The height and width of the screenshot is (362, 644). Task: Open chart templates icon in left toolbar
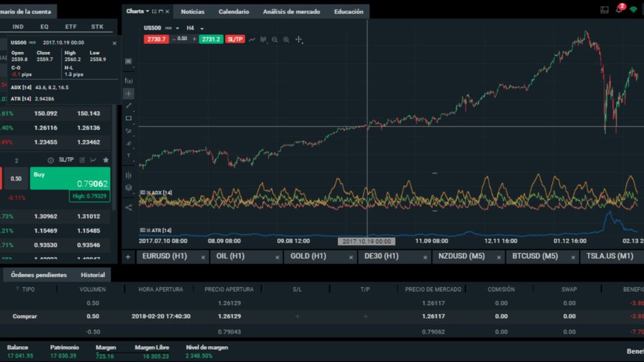click(128, 61)
